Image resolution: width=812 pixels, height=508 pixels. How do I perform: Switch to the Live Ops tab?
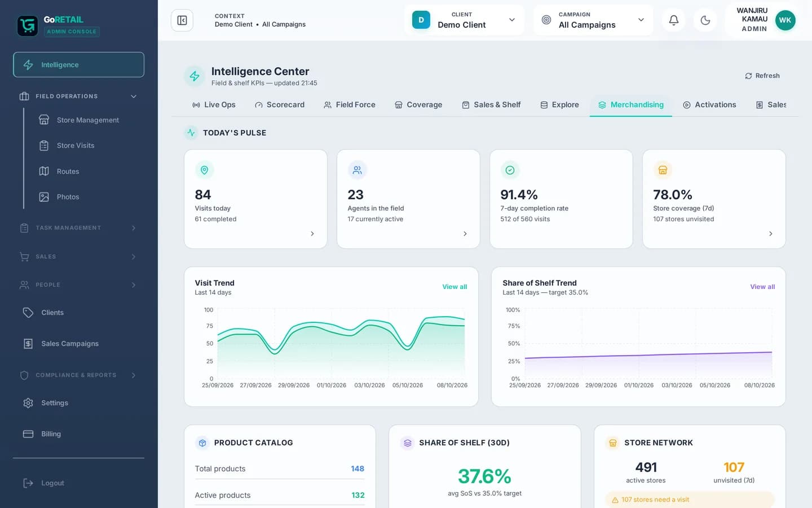point(214,105)
